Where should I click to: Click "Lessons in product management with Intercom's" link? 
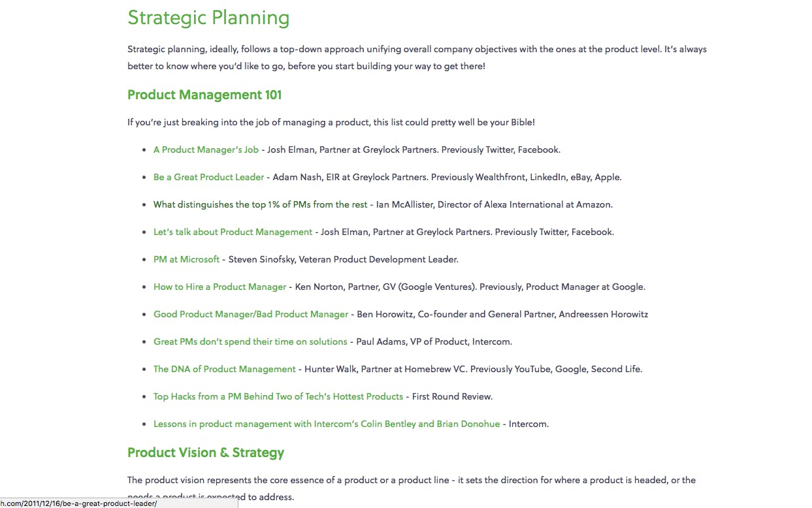click(x=327, y=424)
